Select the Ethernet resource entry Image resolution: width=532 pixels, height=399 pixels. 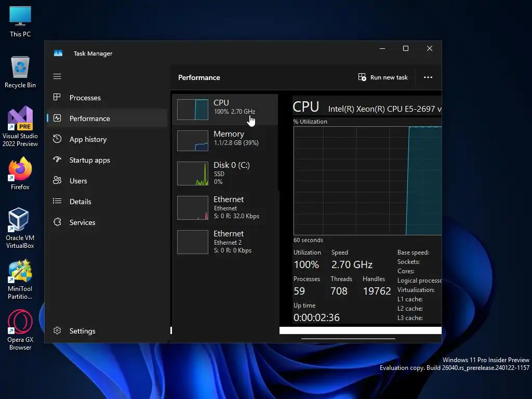[225, 208]
